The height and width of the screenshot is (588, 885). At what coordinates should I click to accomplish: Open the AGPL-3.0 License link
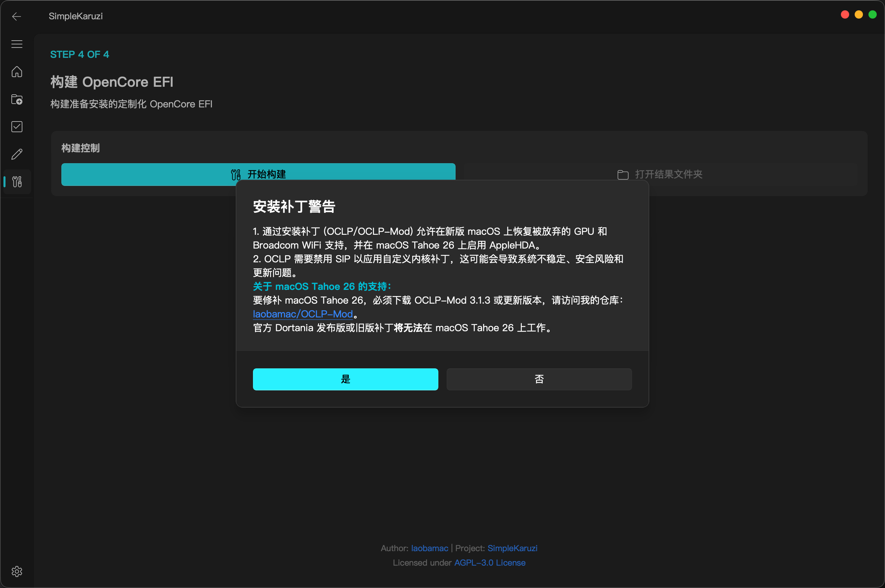(x=489, y=563)
